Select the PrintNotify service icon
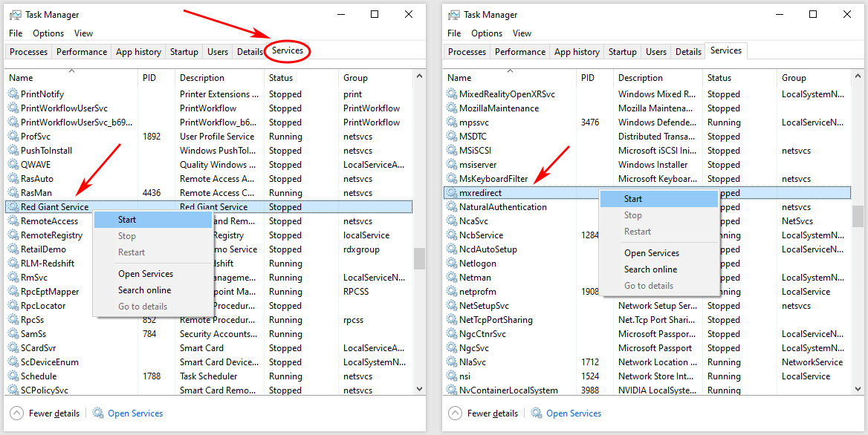 tap(13, 94)
